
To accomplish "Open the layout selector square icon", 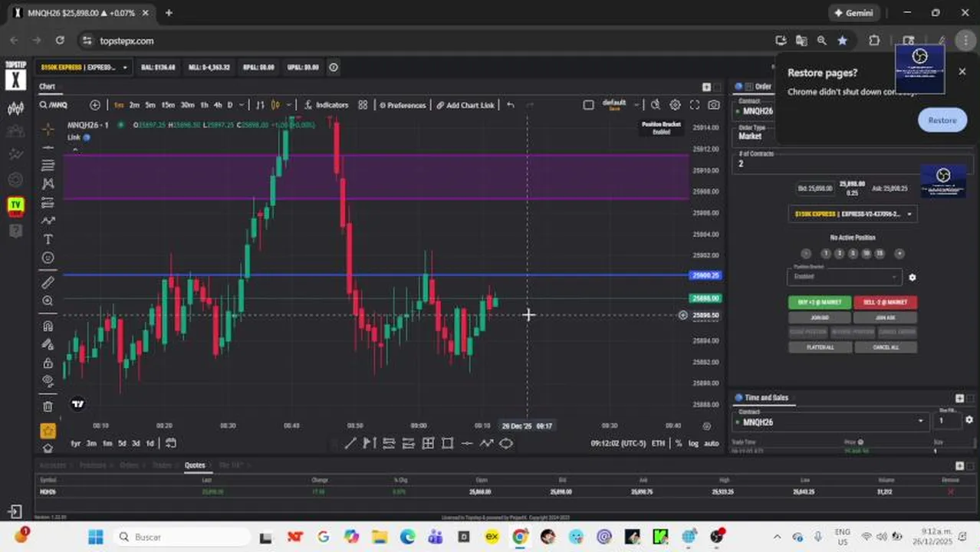I will coord(588,105).
